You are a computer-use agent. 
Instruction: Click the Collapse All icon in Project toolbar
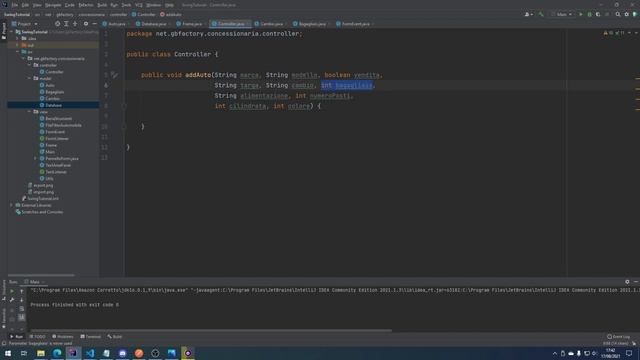pyautogui.click(x=75, y=24)
